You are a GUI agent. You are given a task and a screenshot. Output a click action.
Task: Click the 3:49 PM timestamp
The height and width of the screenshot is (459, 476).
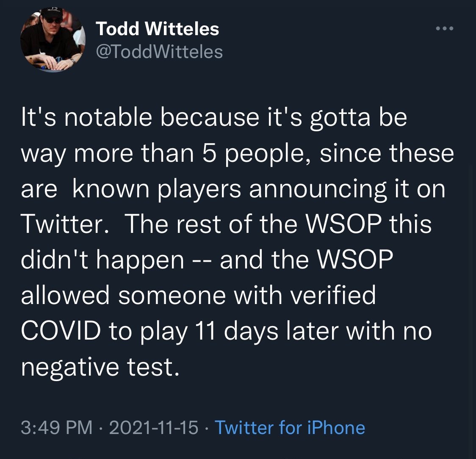pyautogui.click(x=56, y=428)
